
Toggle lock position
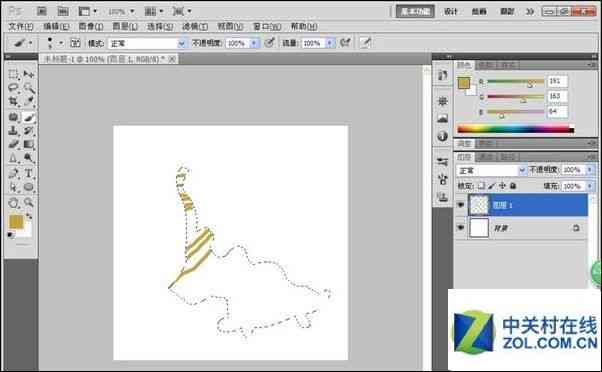[502, 186]
